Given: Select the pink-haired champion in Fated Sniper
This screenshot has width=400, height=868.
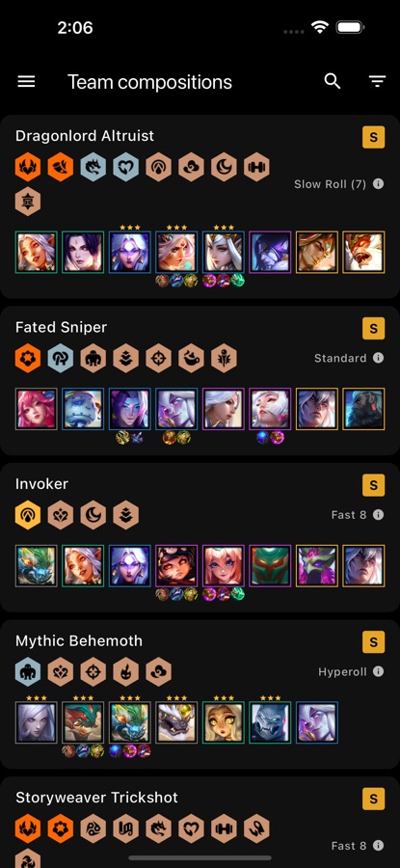Looking at the screenshot, I should click(36, 409).
